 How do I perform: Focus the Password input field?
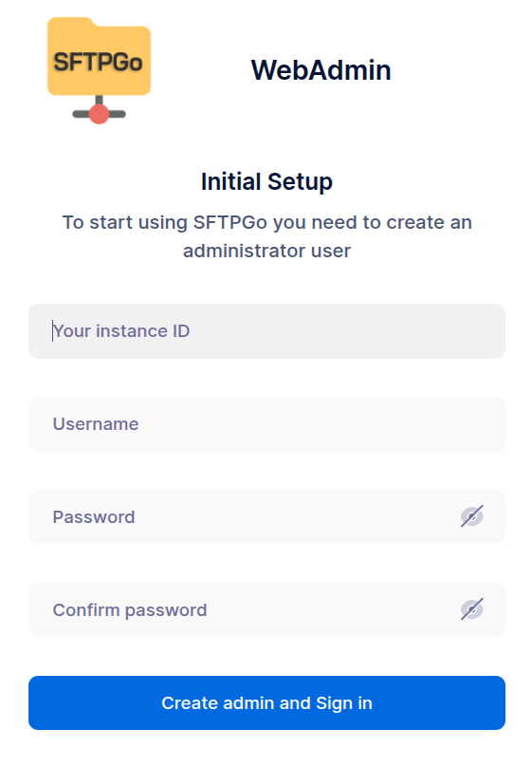[x=266, y=517]
